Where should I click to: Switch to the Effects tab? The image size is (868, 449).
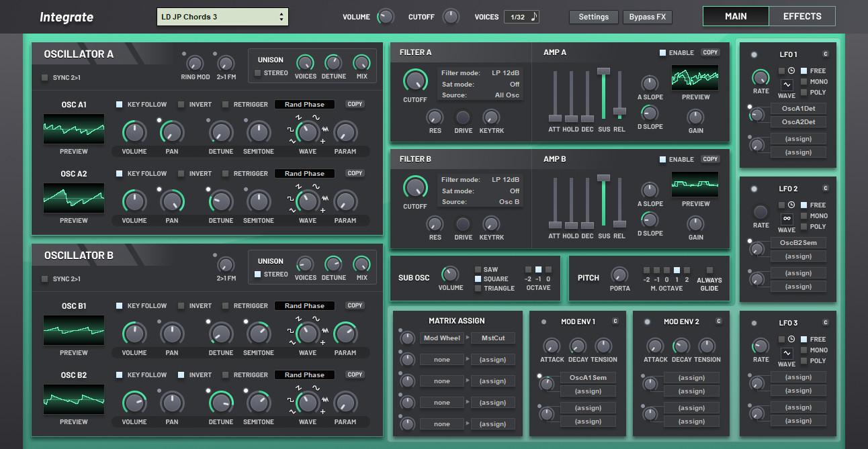tap(801, 16)
